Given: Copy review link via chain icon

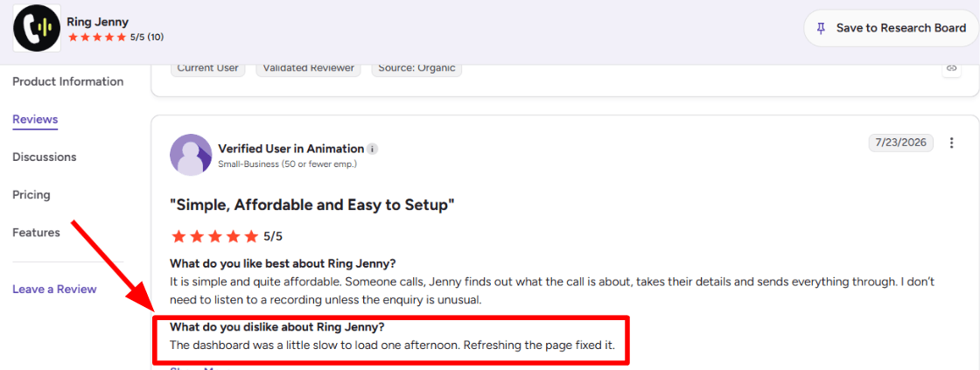Looking at the screenshot, I should (951, 67).
